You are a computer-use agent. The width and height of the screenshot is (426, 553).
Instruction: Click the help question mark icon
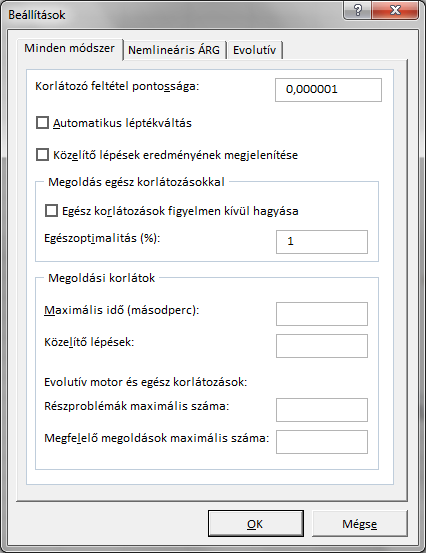[x=357, y=11]
